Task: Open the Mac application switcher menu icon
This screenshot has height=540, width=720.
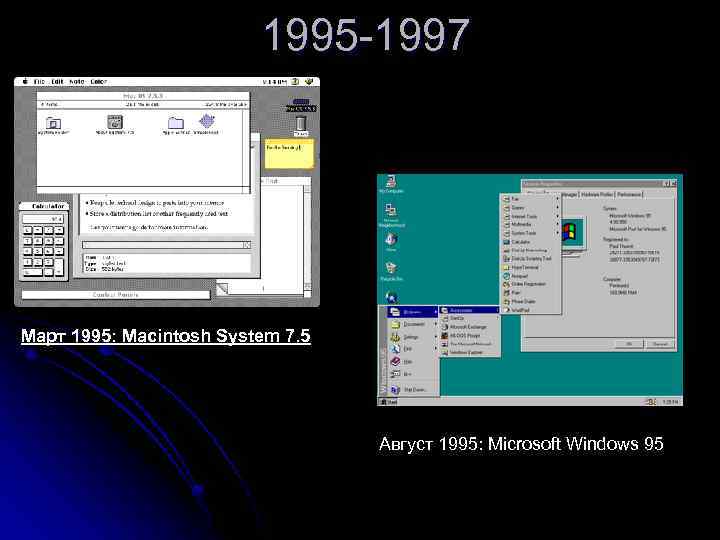Action: (309, 82)
